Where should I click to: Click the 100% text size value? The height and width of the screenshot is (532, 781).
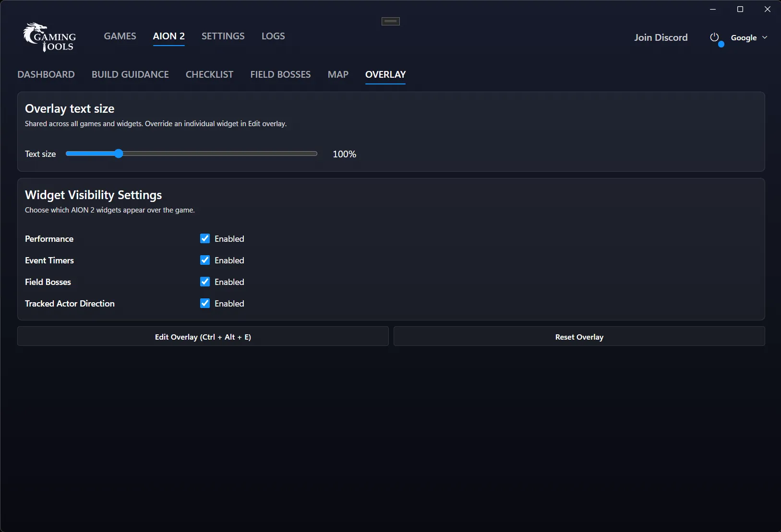point(345,154)
